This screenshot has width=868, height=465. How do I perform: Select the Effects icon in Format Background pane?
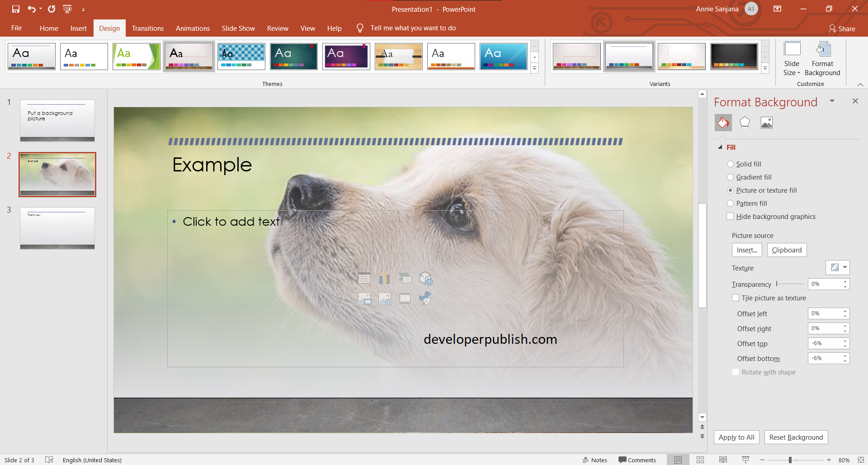coord(745,122)
